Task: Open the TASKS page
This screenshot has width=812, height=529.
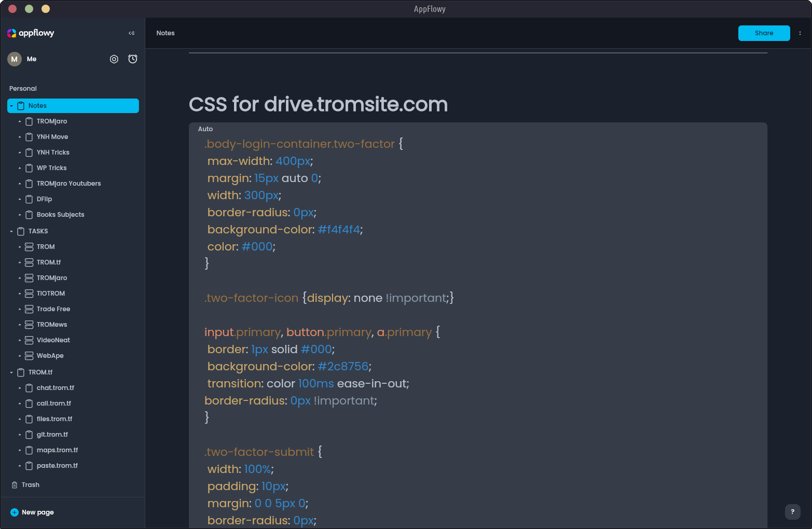Action: pos(38,231)
